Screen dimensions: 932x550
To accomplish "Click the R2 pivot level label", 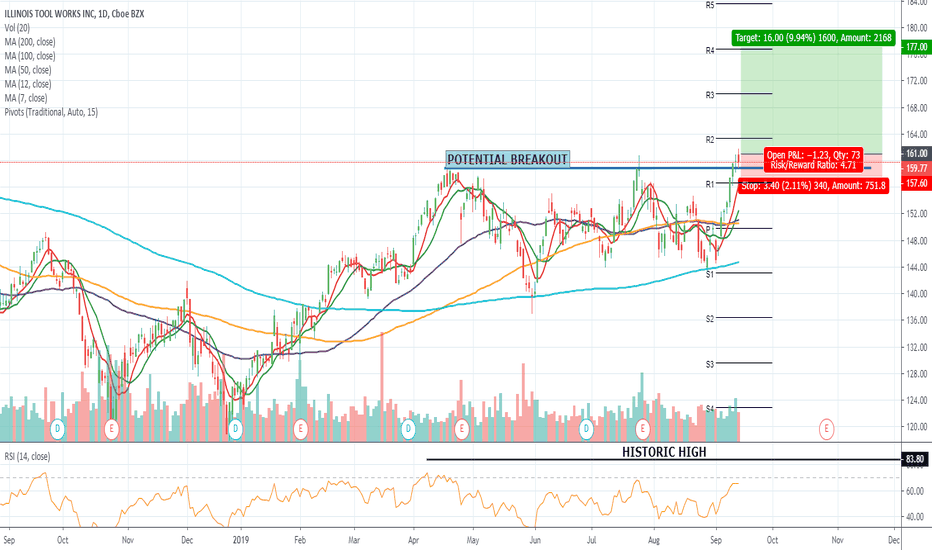I will pos(710,140).
